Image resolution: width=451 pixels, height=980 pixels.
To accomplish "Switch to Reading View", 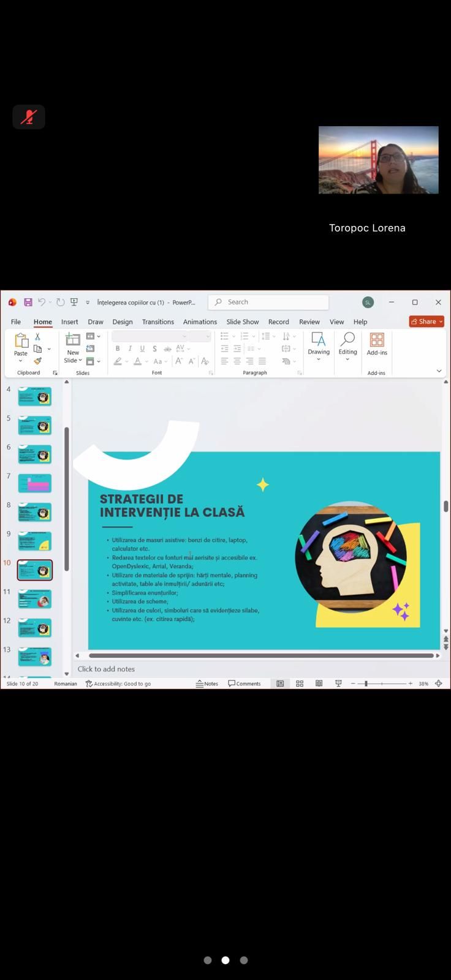I will (319, 684).
